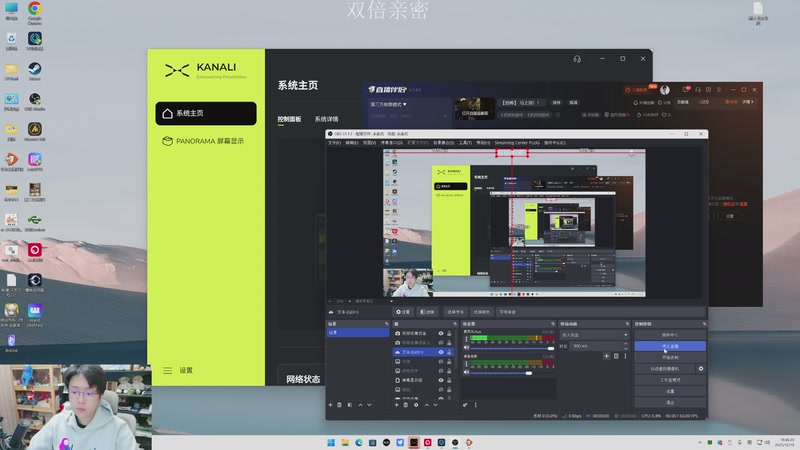Mute the 麦克风/Aux channel speaker icon
This screenshot has width=800, height=450.
(466, 347)
